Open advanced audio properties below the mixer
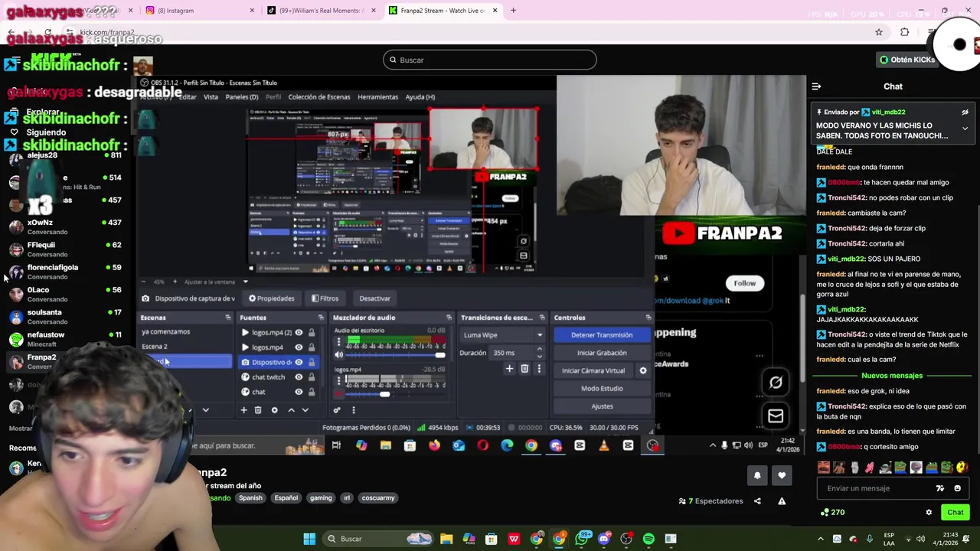The height and width of the screenshot is (551, 980). pos(336,410)
